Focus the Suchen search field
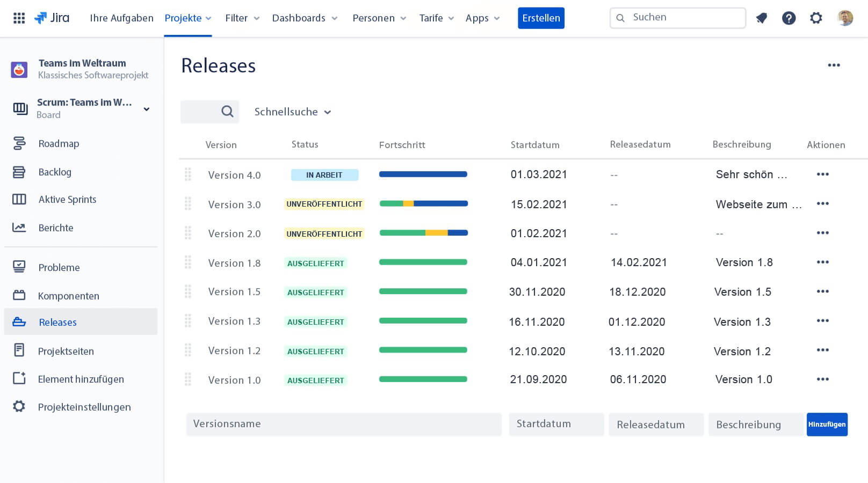 (678, 18)
